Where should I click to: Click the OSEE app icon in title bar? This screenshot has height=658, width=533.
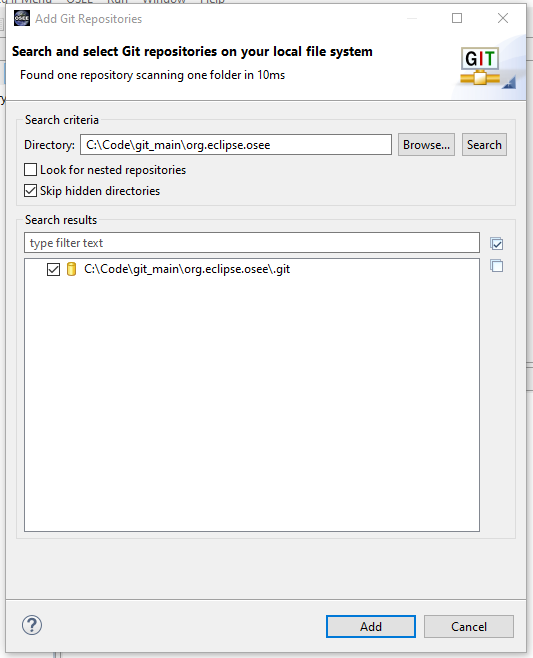(22, 18)
